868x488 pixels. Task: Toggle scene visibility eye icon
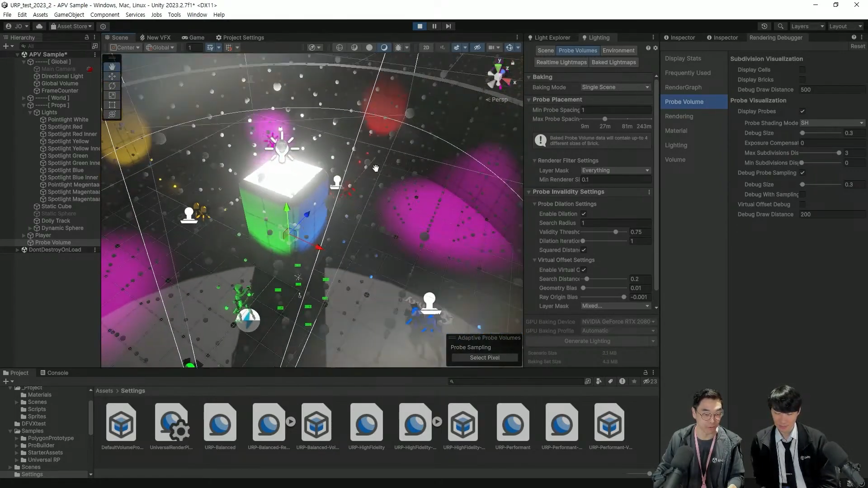click(x=477, y=47)
